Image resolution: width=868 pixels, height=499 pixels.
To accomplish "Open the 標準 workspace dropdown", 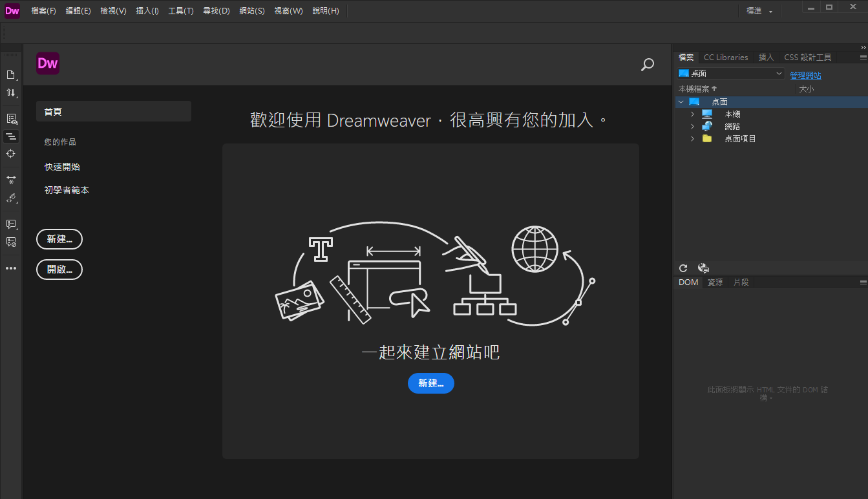I will tap(759, 11).
